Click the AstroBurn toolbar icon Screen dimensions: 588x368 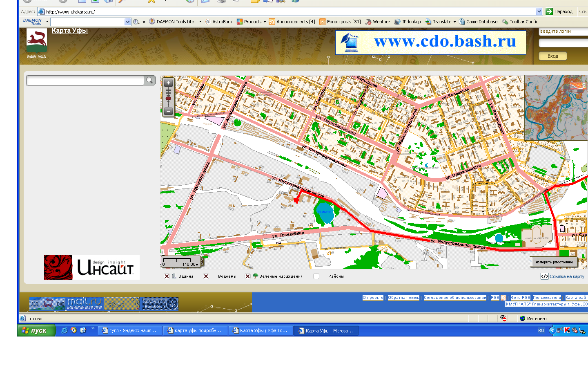[x=218, y=22]
